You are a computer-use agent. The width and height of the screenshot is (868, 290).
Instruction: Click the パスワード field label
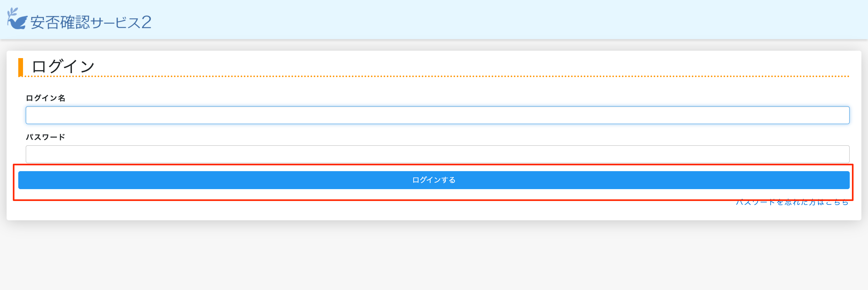[46, 137]
